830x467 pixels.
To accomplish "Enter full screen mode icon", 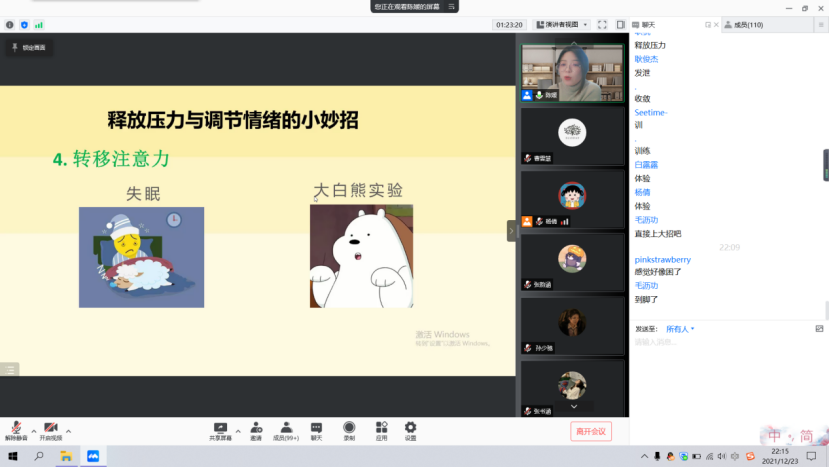I will pos(603,24).
